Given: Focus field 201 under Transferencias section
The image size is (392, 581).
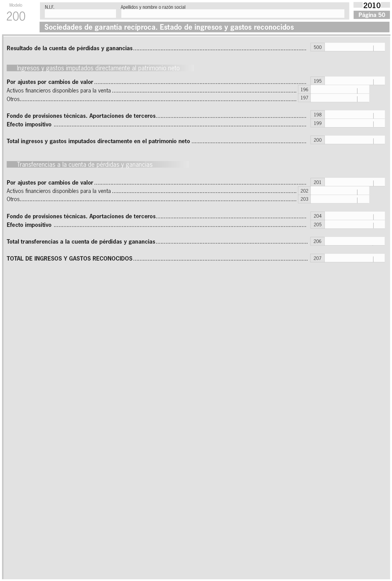Looking at the screenshot, I should click(x=354, y=182).
